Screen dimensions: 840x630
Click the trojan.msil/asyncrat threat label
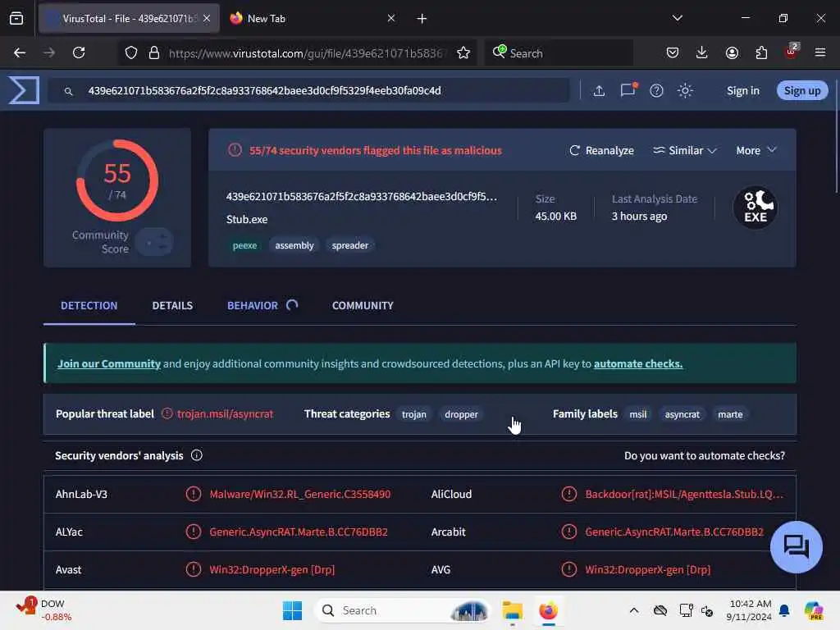[225, 414]
